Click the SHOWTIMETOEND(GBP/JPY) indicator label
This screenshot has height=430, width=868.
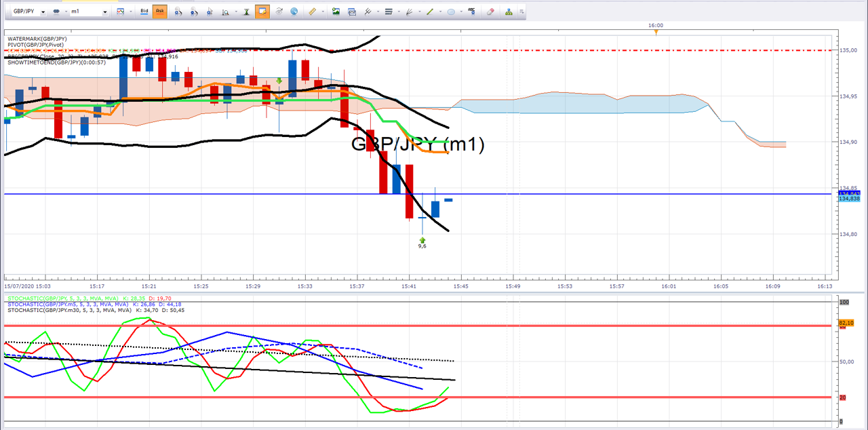coord(56,62)
